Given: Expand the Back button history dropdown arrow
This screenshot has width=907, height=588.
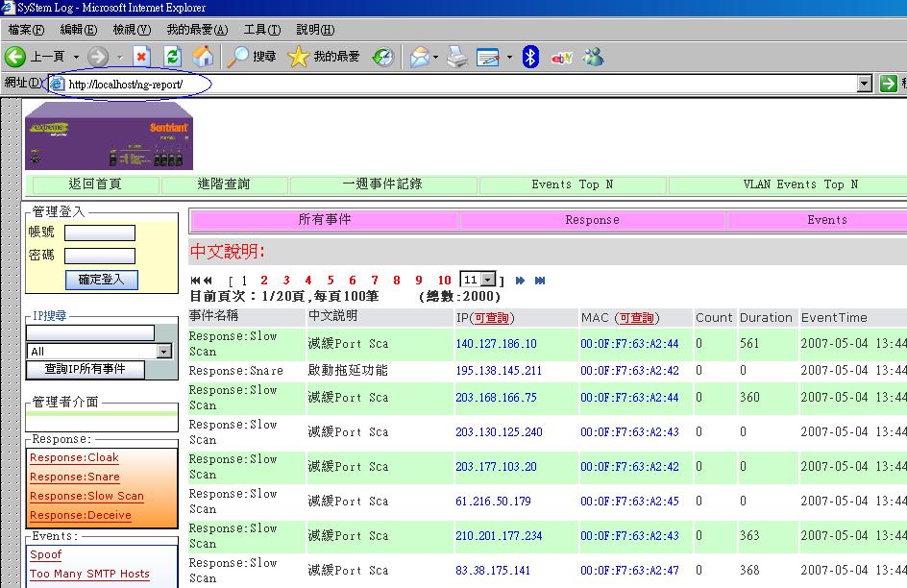Looking at the screenshot, I should point(76,58).
